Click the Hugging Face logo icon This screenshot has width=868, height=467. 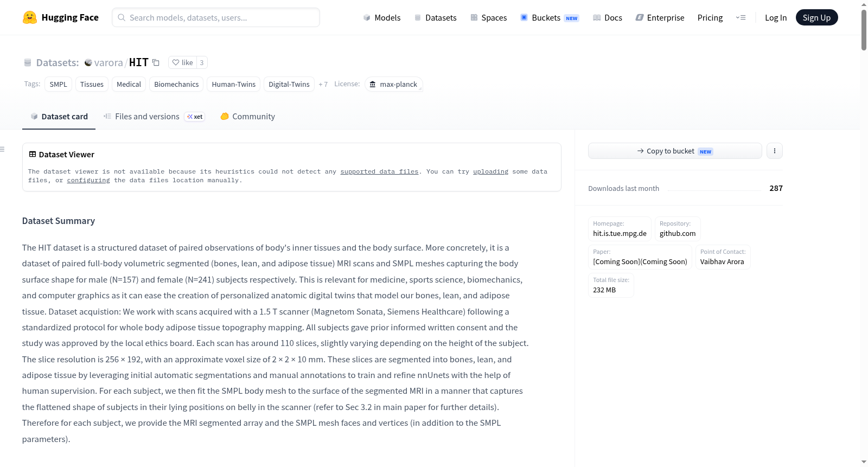[x=30, y=17]
